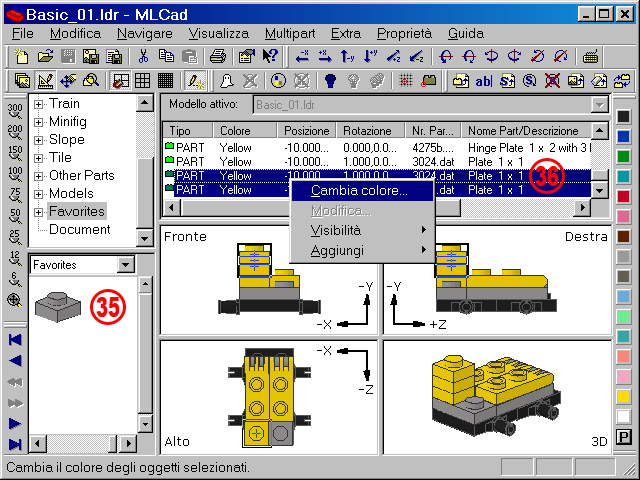The image size is (640, 480).
Task: Jump to first step with blue arrow
Action: tap(15, 340)
